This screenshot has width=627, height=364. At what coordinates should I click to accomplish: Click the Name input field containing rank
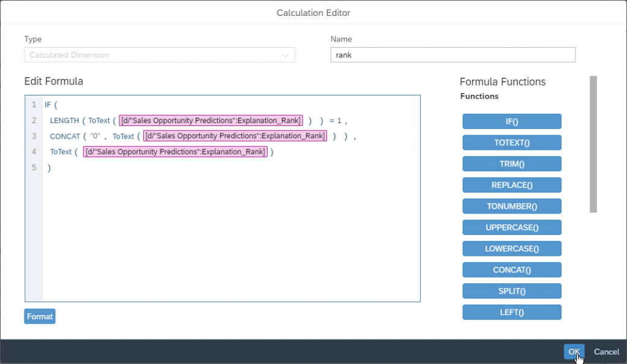[x=452, y=54]
